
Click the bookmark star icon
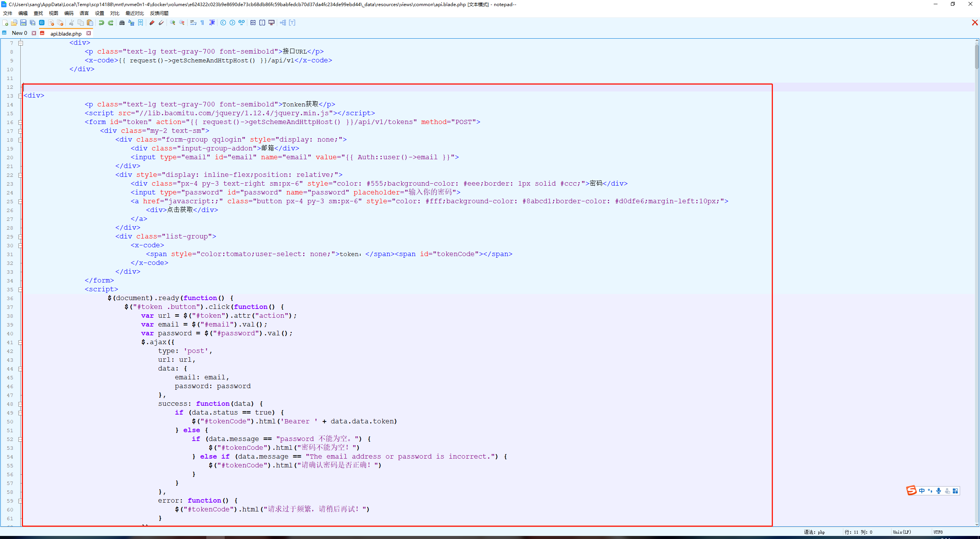tap(140, 23)
